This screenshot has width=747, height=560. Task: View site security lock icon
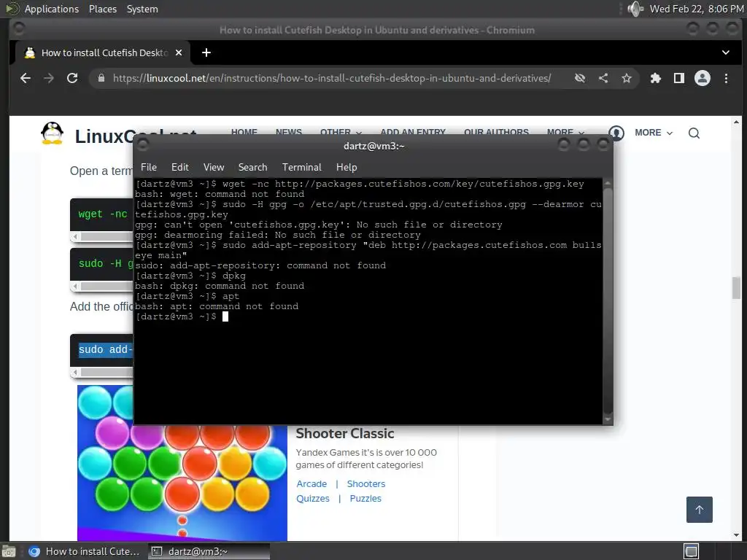point(101,78)
